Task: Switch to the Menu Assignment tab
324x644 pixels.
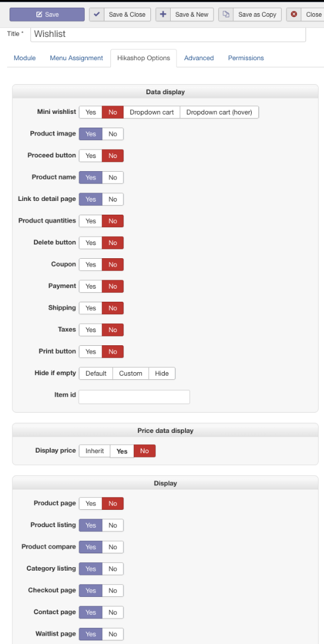Action: click(76, 58)
